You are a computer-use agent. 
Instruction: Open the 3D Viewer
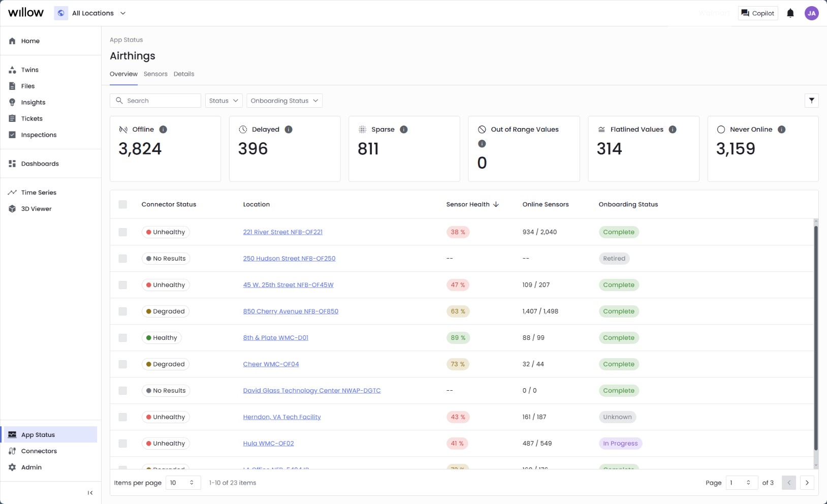click(36, 208)
